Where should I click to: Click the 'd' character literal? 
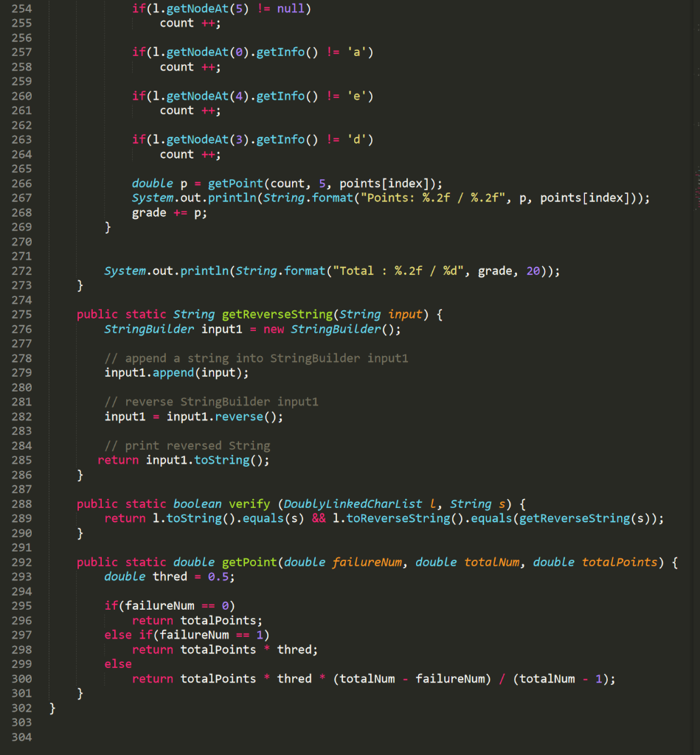[x=356, y=139]
